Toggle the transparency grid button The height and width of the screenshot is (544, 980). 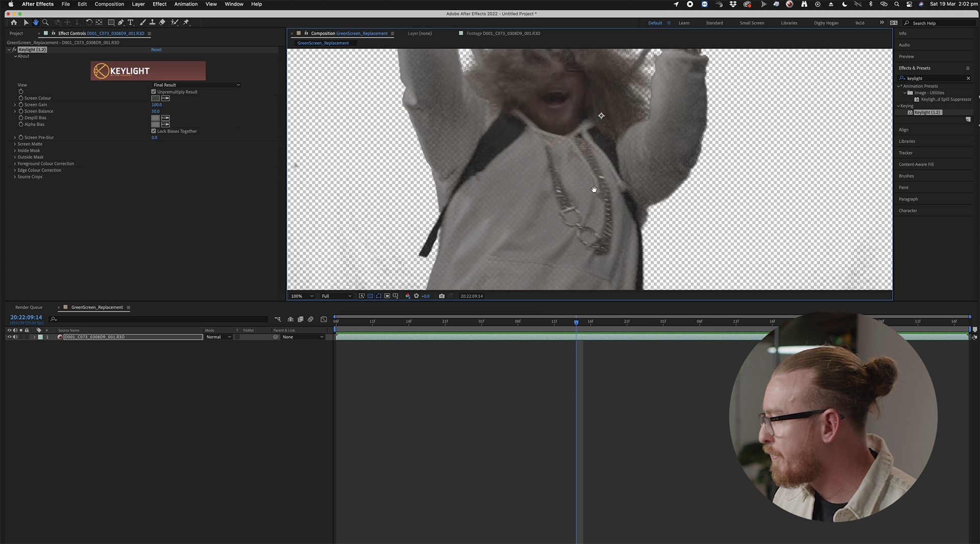pos(370,296)
